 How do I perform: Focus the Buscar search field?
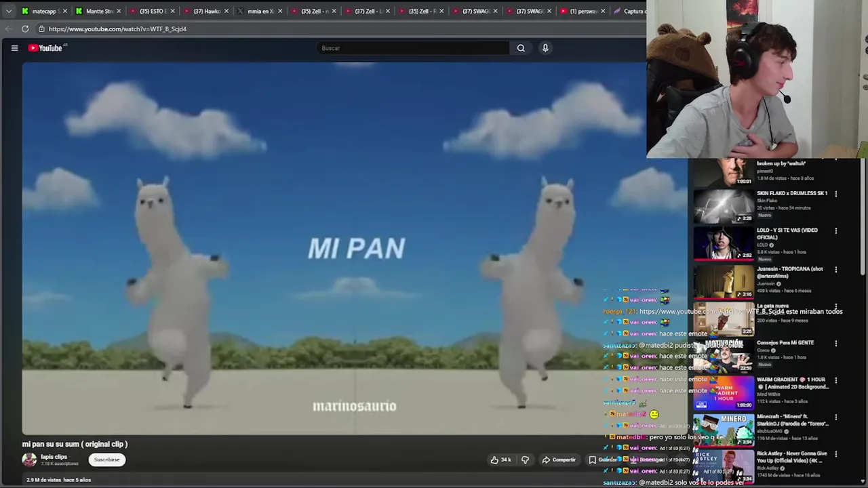pyautogui.click(x=412, y=48)
